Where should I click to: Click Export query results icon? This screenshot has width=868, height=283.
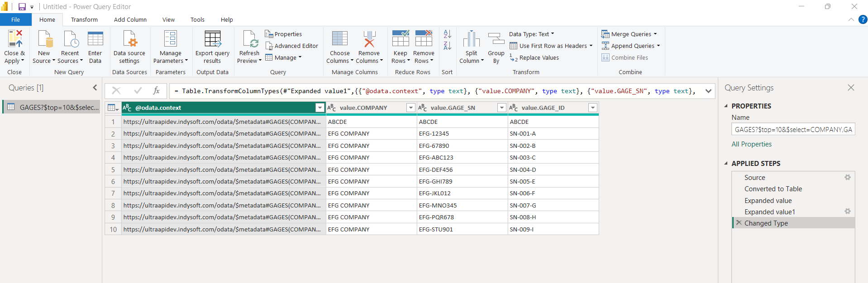212,39
